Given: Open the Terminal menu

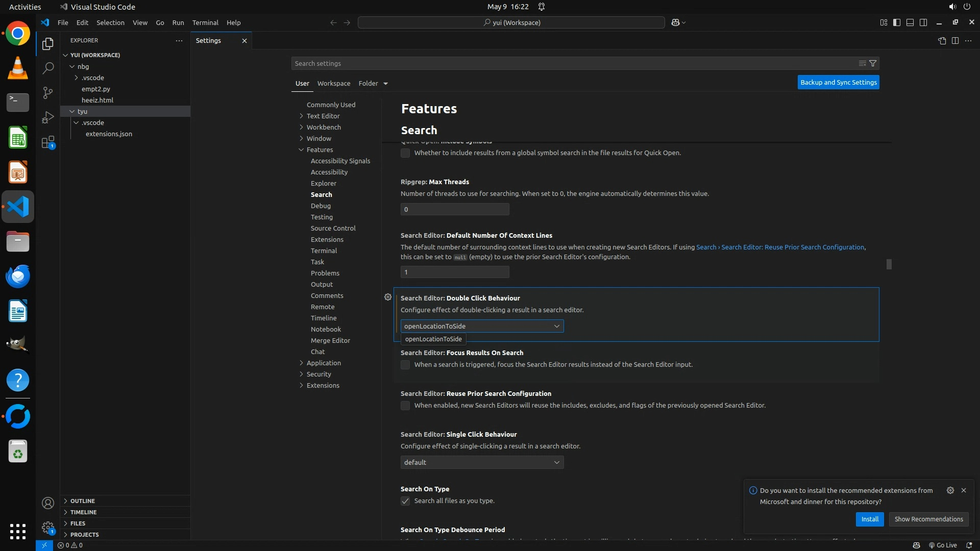Looking at the screenshot, I should pyautogui.click(x=205, y=22).
